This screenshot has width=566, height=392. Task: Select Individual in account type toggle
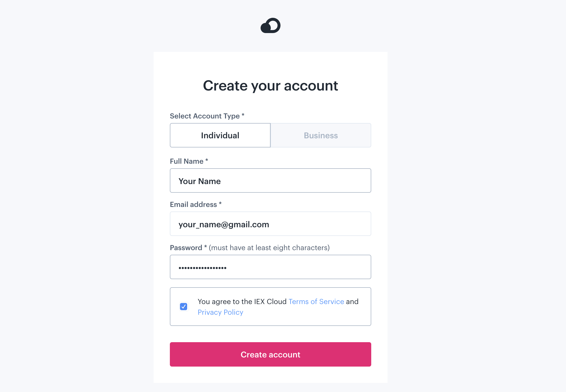coord(220,135)
